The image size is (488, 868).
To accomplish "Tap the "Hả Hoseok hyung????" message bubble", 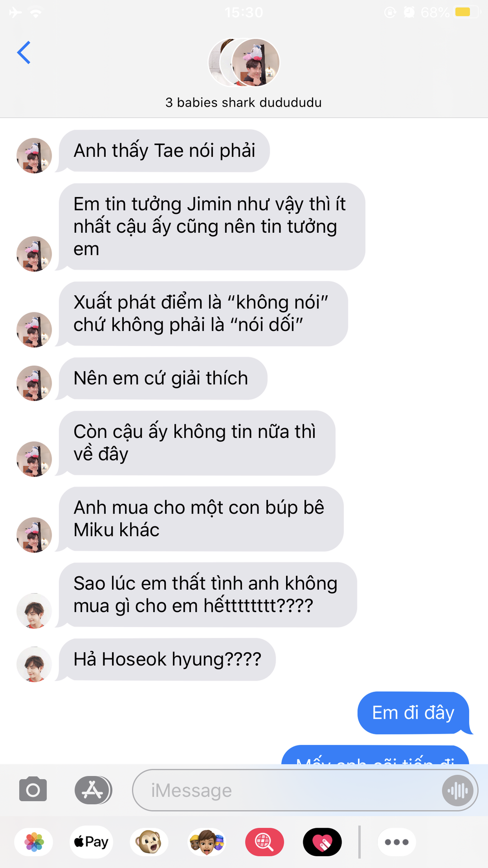I will pyautogui.click(x=167, y=659).
